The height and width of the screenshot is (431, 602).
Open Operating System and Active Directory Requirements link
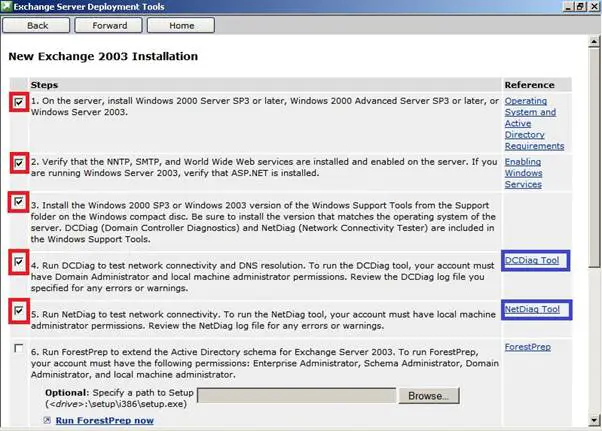click(x=534, y=123)
